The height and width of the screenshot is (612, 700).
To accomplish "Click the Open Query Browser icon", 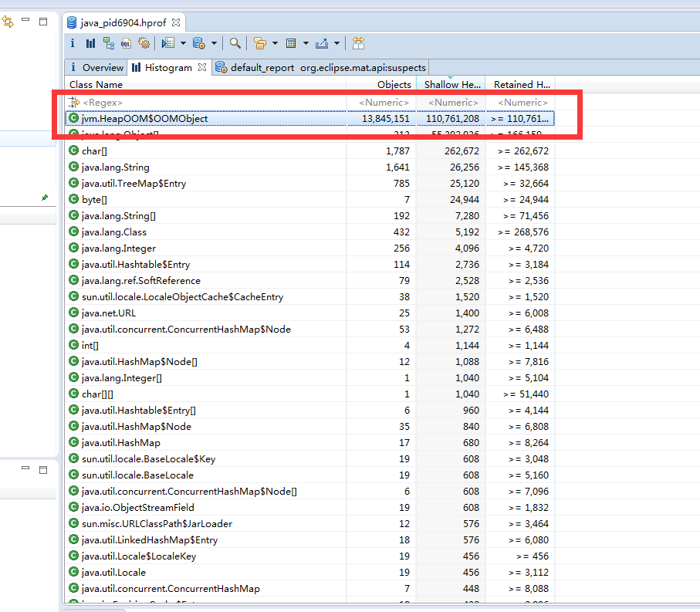I will click(198, 43).
